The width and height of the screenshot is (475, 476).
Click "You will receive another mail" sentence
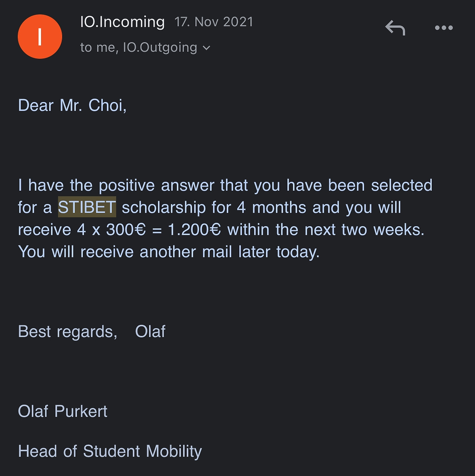pos(169,252)
